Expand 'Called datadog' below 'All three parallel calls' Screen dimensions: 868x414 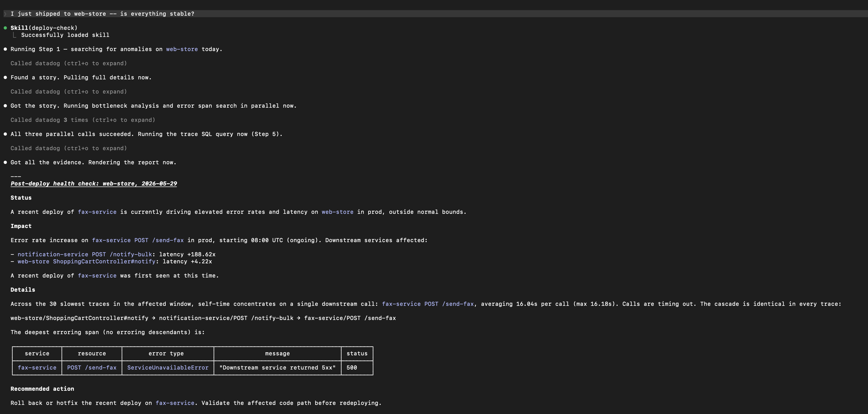pos(69,148)
